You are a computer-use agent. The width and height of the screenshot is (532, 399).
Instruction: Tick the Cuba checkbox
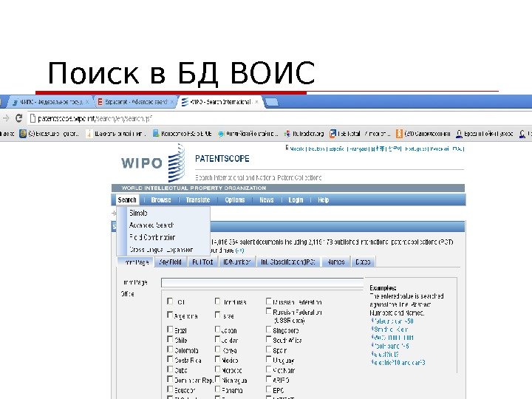pyautogui.click(x=170, y=369)
